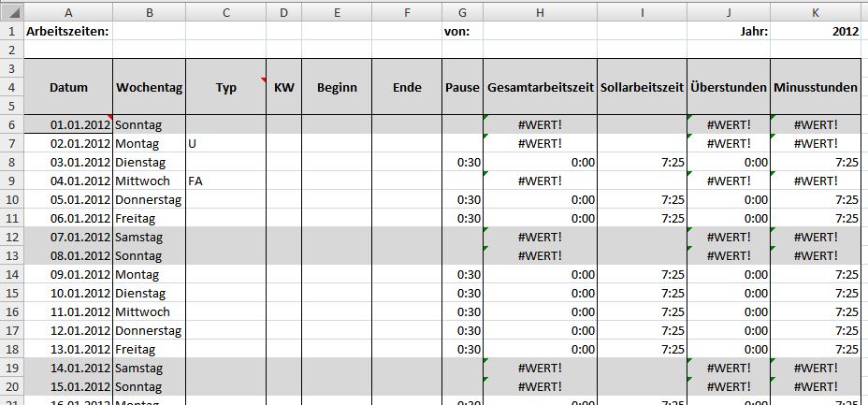Select row 8 header

pyautogui.click(x=11, y=162)
